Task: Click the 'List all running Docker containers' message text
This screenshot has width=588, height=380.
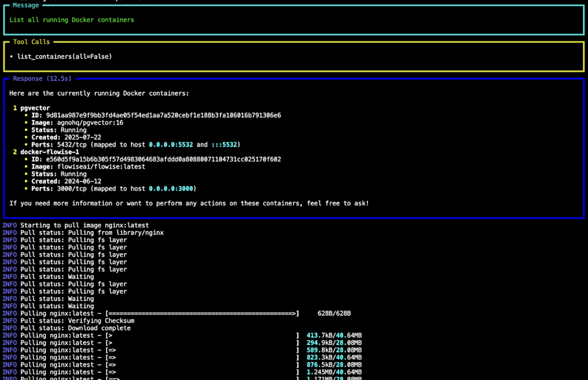Action: coord(72,20)
